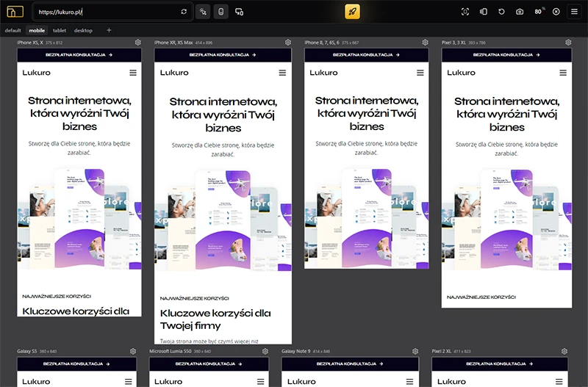
Task: Click the circled X icon in toolbar
Action: (556, 12)
